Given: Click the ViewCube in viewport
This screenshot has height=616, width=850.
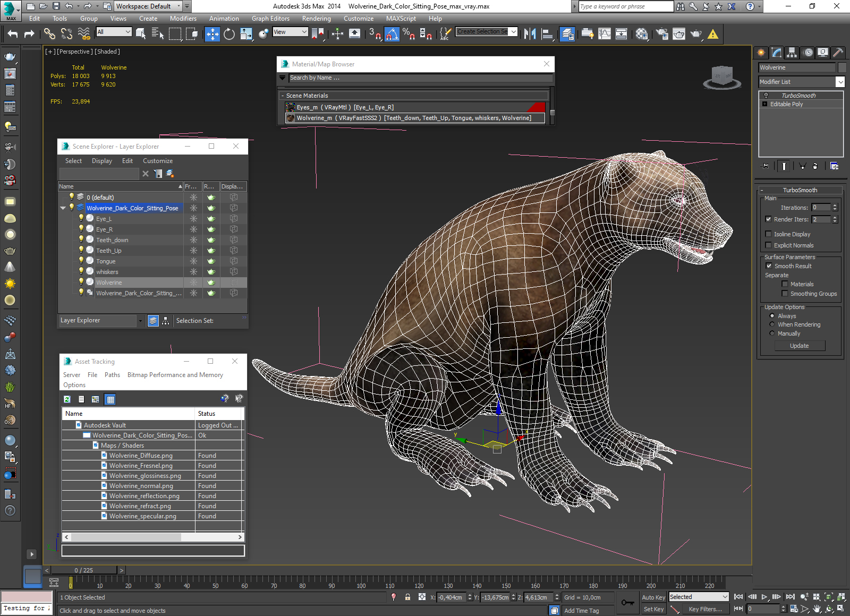Looking at the screenshot, I should (x=722, y=77).
